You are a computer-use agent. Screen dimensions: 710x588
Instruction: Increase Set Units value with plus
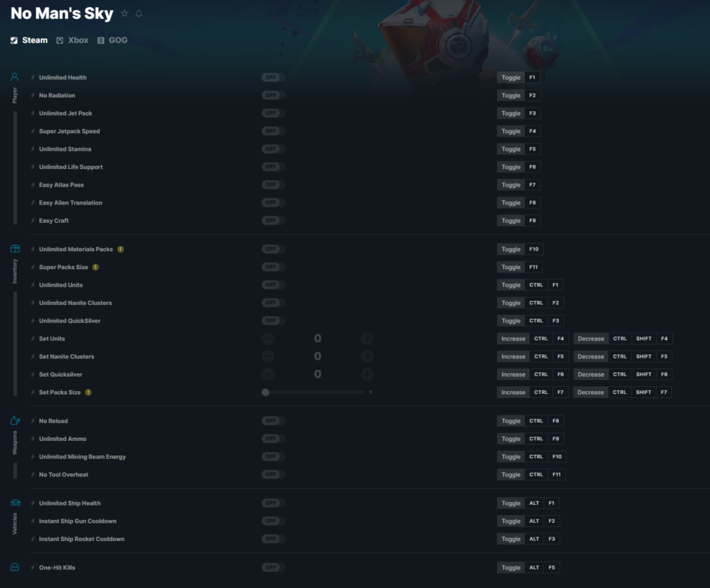pos(367,338)
